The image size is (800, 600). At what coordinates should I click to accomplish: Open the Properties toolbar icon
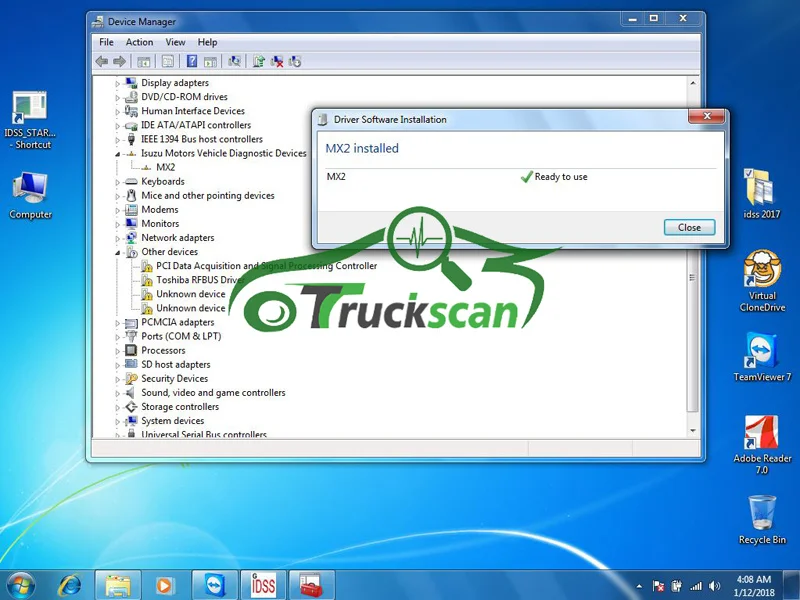coord(167,62)
